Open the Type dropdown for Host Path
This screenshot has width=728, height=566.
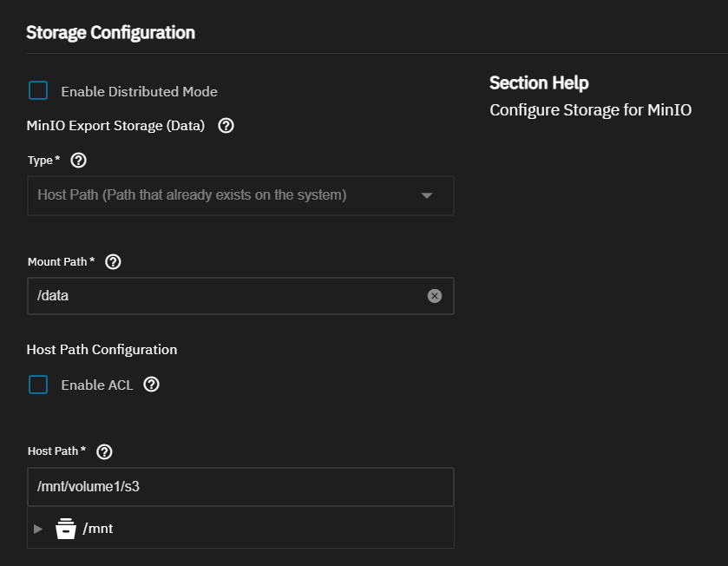pos(240,195)
